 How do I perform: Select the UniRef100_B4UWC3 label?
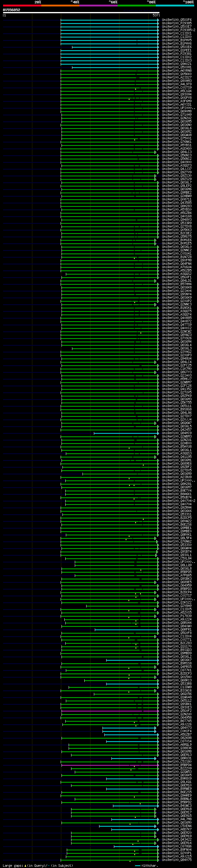click(x=177, y=806)
